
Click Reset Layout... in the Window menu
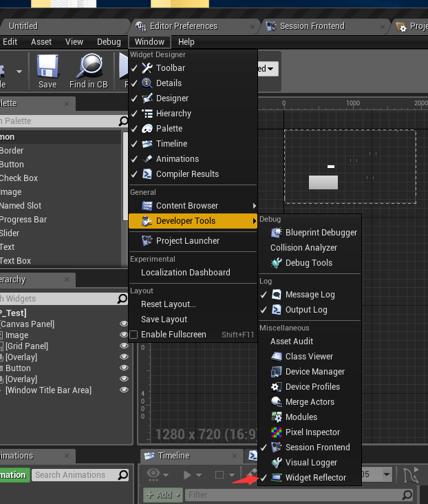tap(168, 304)
